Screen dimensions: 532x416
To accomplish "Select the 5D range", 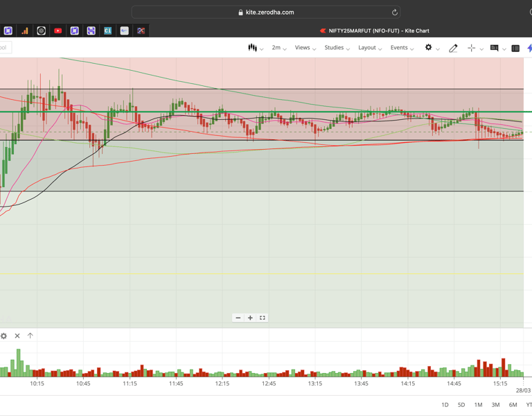I will (461, 405).
